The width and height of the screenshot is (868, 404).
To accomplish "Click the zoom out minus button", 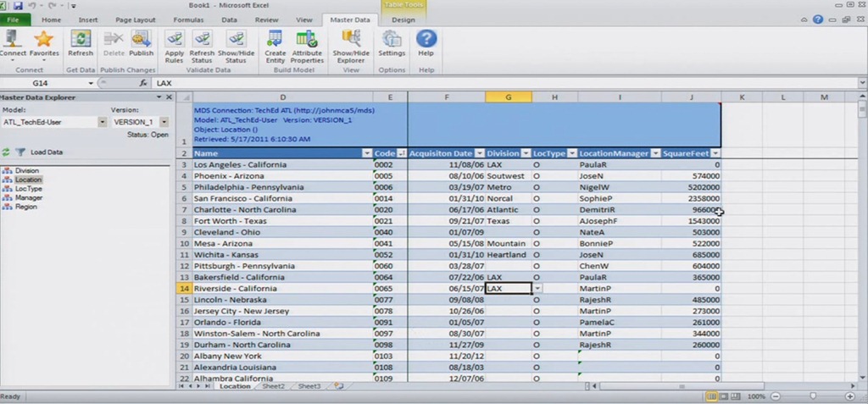I will point(775,396).
